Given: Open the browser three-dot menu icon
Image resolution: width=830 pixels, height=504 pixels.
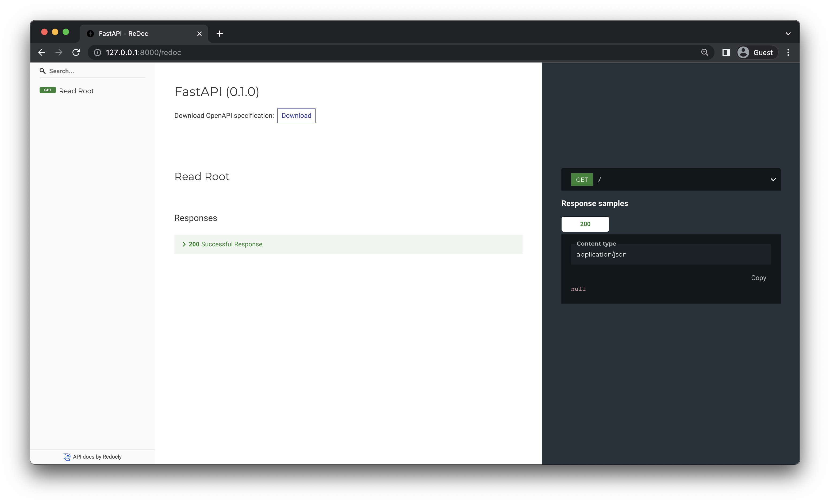Looking at the screenshot, I should tap(788, 53).
